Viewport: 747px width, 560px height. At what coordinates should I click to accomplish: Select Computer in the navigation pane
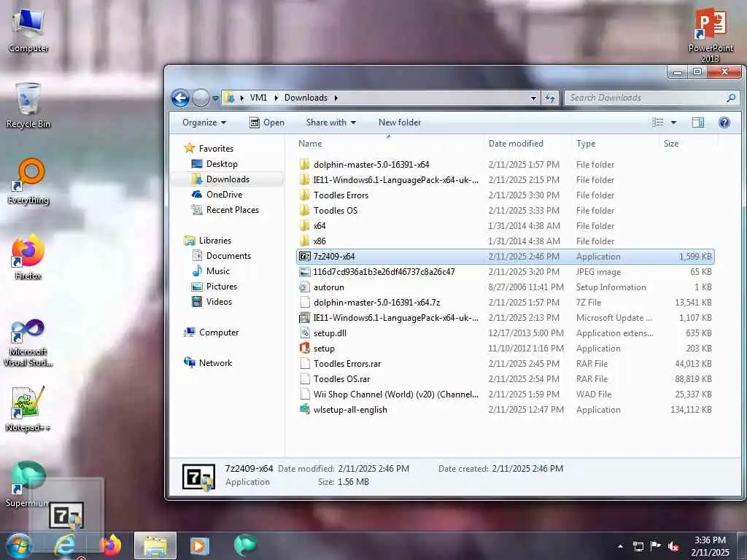[x=212, y=332]
